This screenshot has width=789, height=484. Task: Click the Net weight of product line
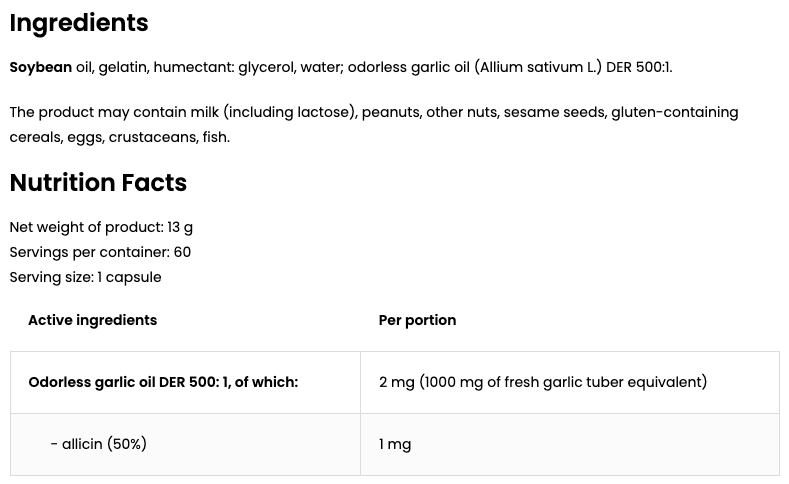[101, 227]
